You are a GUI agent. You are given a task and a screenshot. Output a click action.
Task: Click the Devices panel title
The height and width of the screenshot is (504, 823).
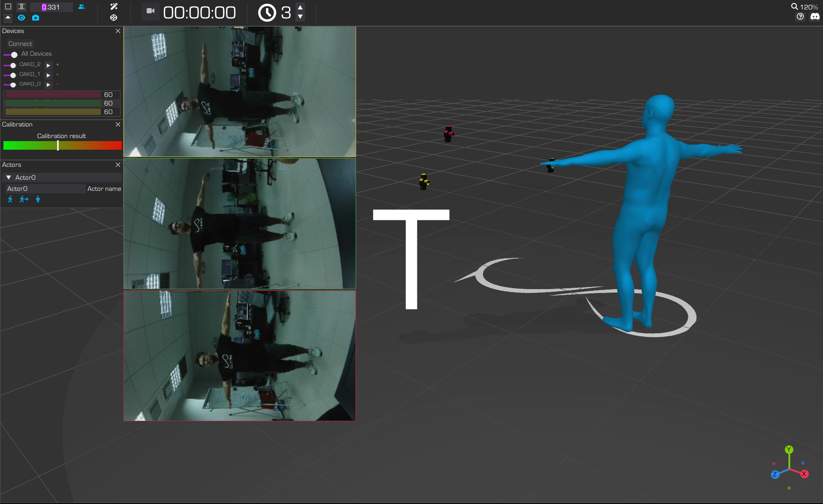click(13, 31)
